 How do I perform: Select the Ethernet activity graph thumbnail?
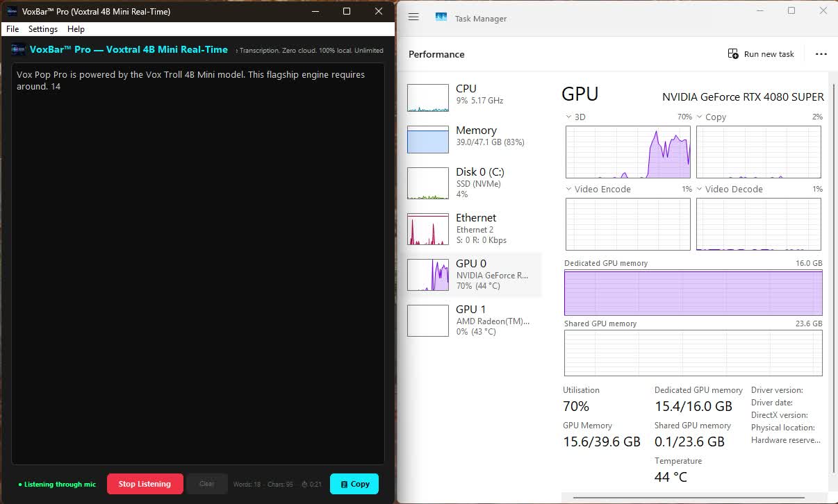click(427, 228)
